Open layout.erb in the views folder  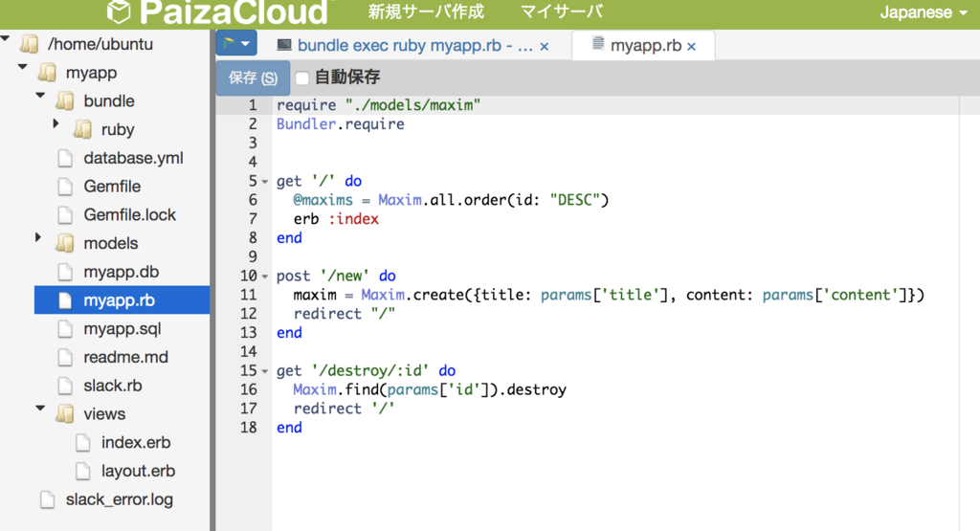pyautogui.click(x=138, y=471)
